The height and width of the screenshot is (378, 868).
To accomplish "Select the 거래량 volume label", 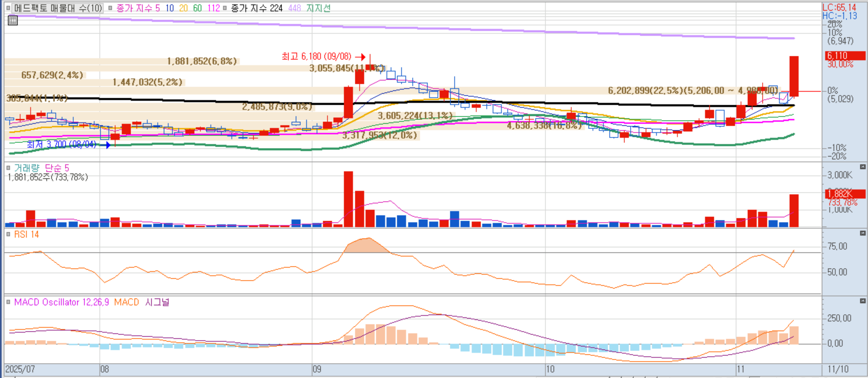I will 27,168.
